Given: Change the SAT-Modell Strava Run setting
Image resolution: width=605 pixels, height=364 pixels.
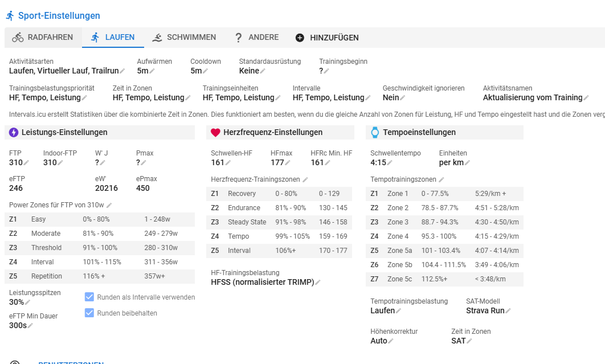Looking at the screenshot, I should coord(508,311).
